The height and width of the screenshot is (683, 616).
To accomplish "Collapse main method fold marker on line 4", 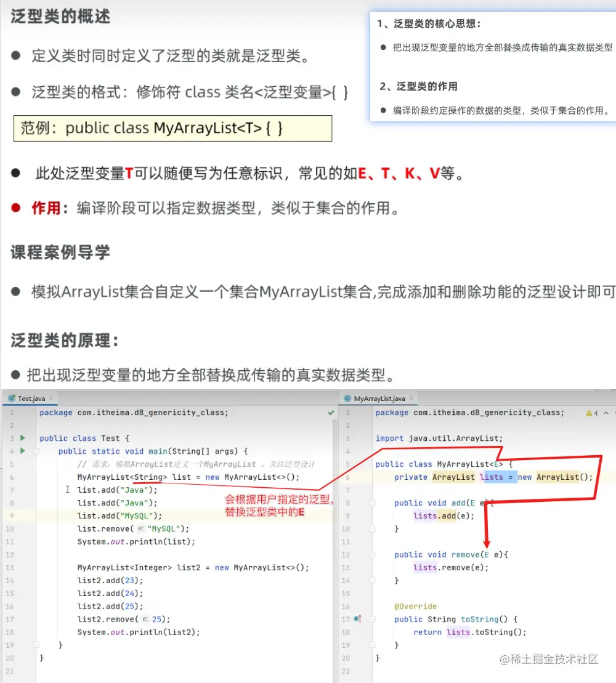I will point(37,451).
